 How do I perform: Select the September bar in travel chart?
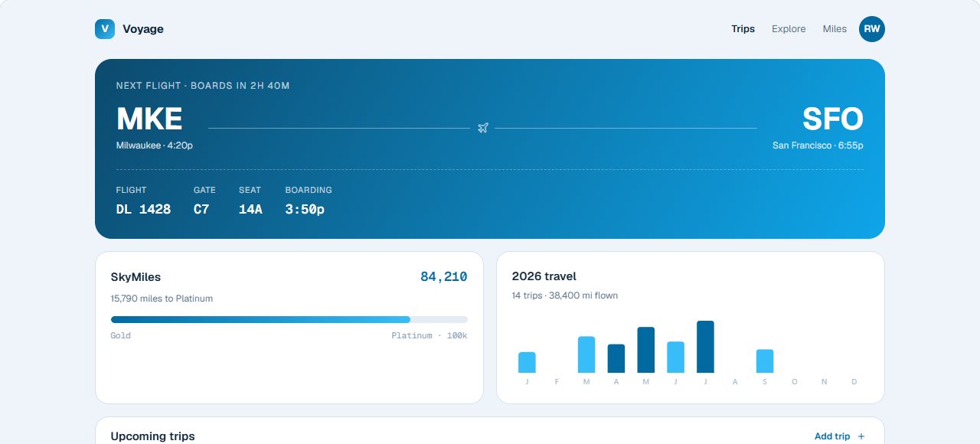[765, 361]
